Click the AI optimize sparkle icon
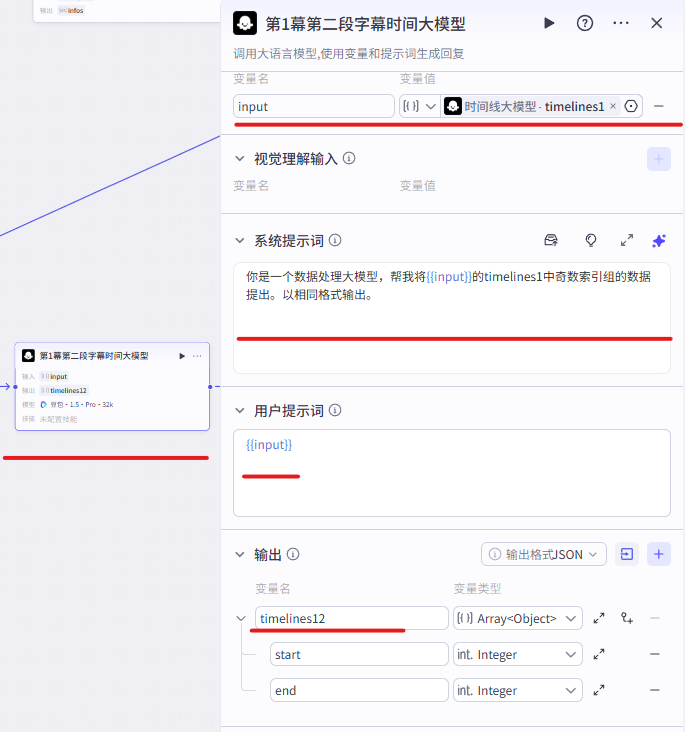 [x=658, y=241]
